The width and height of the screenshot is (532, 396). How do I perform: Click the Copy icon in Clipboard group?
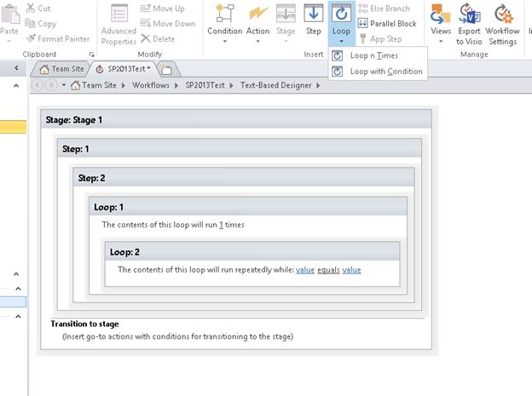pyautogui.click(x=30, y=23)
